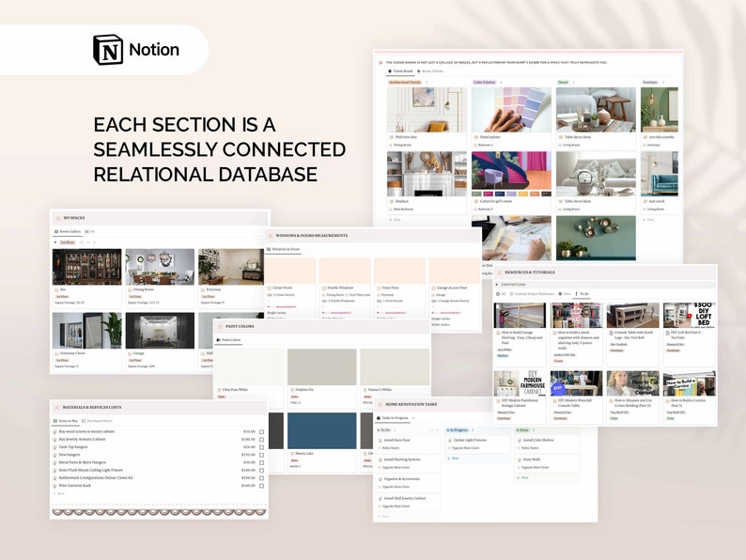Check the Tank Top hangers checkbox
746x560 pixels.
click(262, 447)
